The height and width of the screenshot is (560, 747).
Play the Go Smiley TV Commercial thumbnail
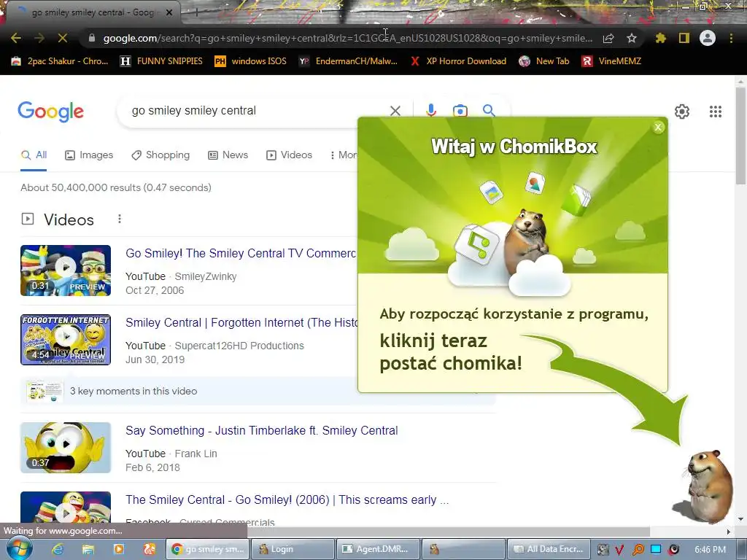(66, 271)
